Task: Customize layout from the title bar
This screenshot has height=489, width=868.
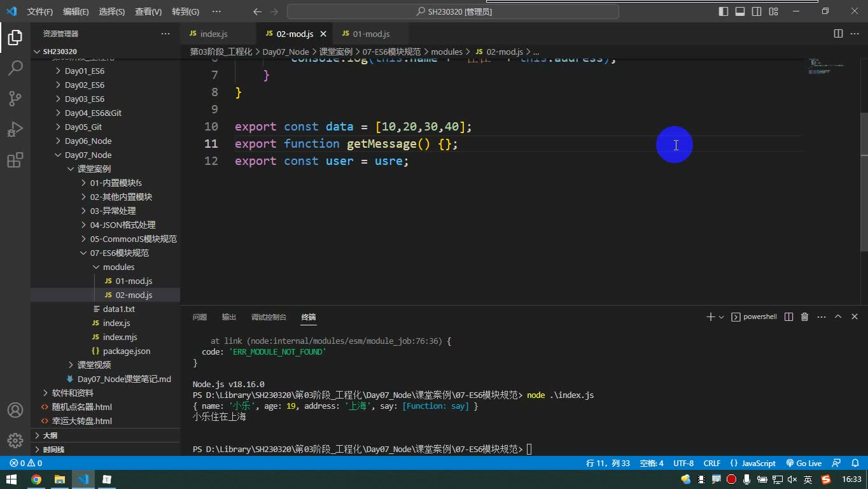Action: (x=774, y=11)
